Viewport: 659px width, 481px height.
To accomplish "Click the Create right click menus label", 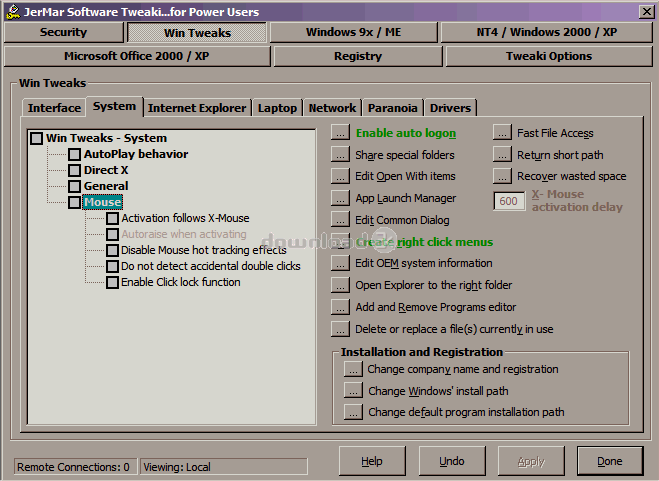I will pos(424,242).
